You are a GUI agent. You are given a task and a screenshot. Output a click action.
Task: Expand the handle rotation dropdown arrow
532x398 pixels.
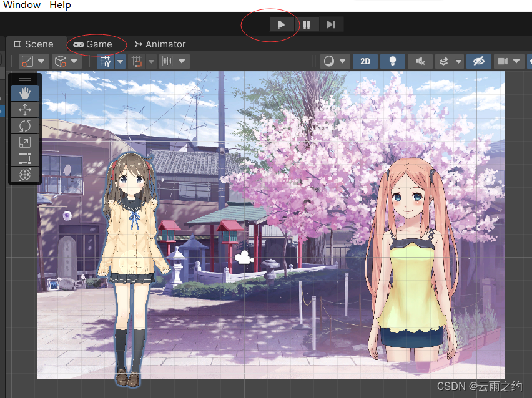[74, 61]
